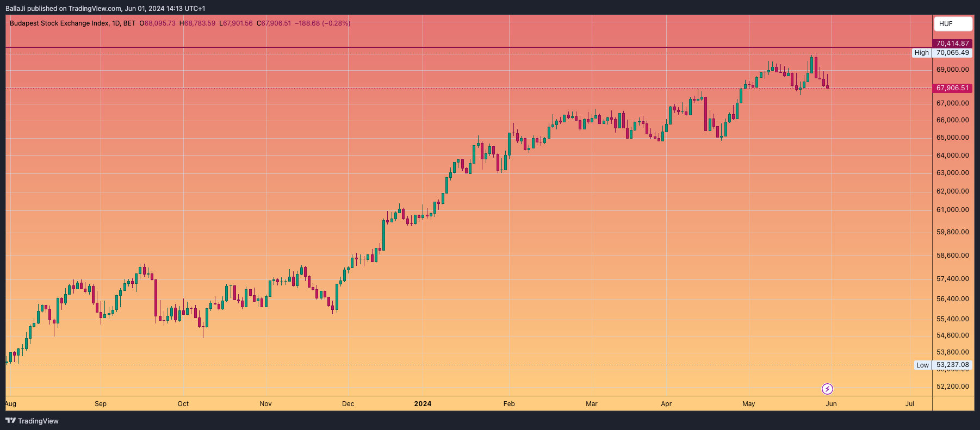980x430 pixels.
Task: Click the 67,000.00 price axis label
Action: point(953,103)
